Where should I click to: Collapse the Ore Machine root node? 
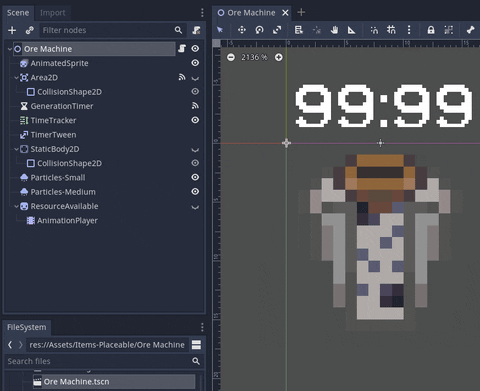coord(10,49)
